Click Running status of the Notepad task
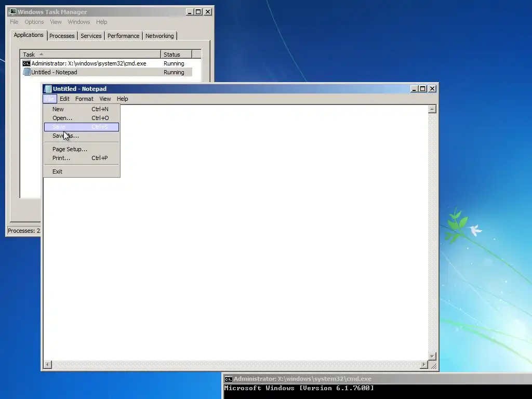Image resolution: width=532 pixels, height=399 pixels. (174, 72)
